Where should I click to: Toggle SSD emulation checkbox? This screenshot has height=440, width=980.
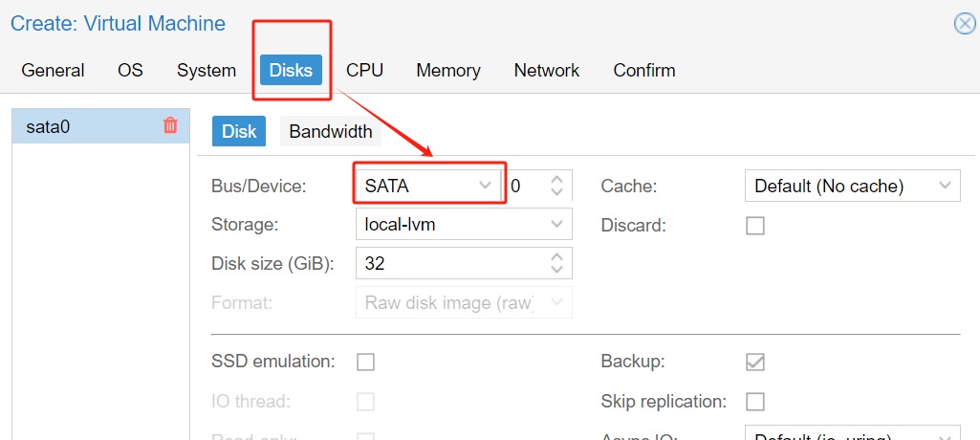[365, 362]
